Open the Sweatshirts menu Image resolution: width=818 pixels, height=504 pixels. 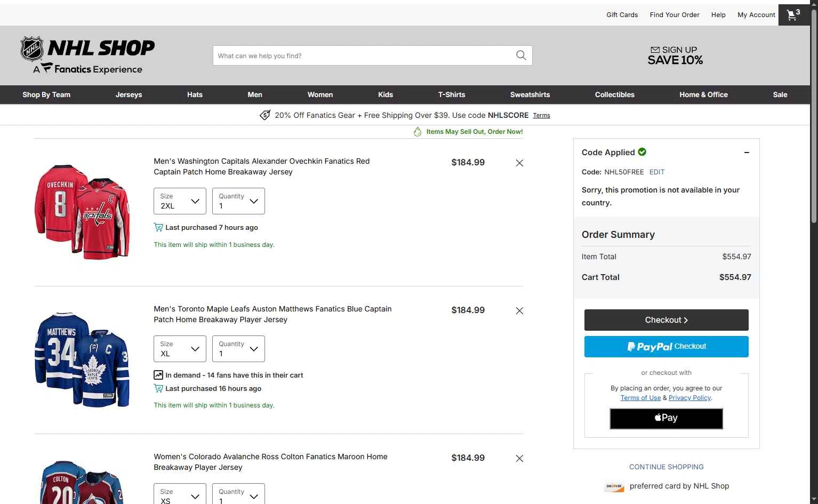coord(530,95)
